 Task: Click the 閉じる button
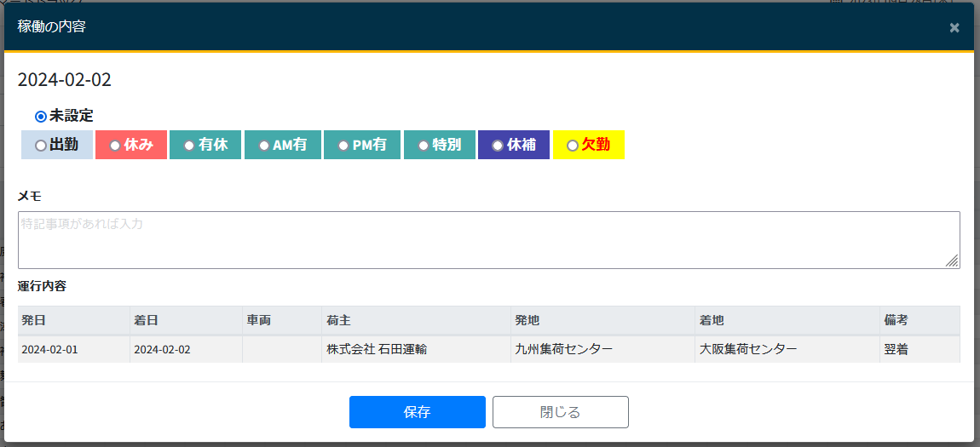point(560,412)
